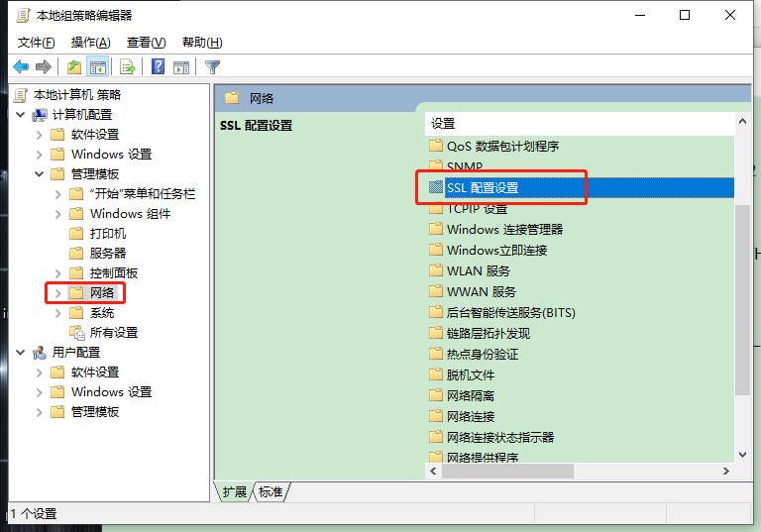Select 后台智能传送服务(BITS) in list
The width and height of the screenshot is (761, 532).
pyautogui.click(x=510, y=313)
